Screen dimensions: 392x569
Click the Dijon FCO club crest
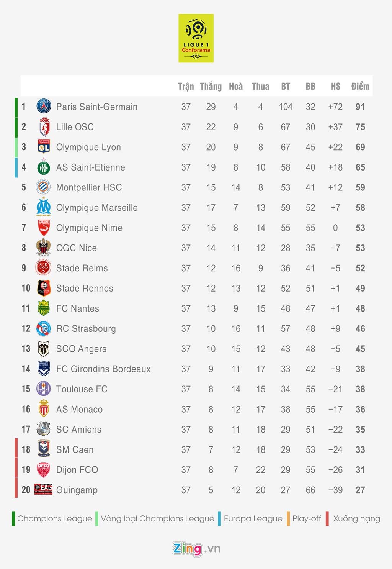point(44,470)
